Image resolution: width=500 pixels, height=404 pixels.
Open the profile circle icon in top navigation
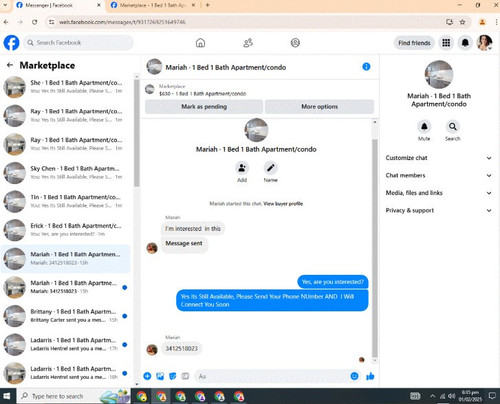295,43
